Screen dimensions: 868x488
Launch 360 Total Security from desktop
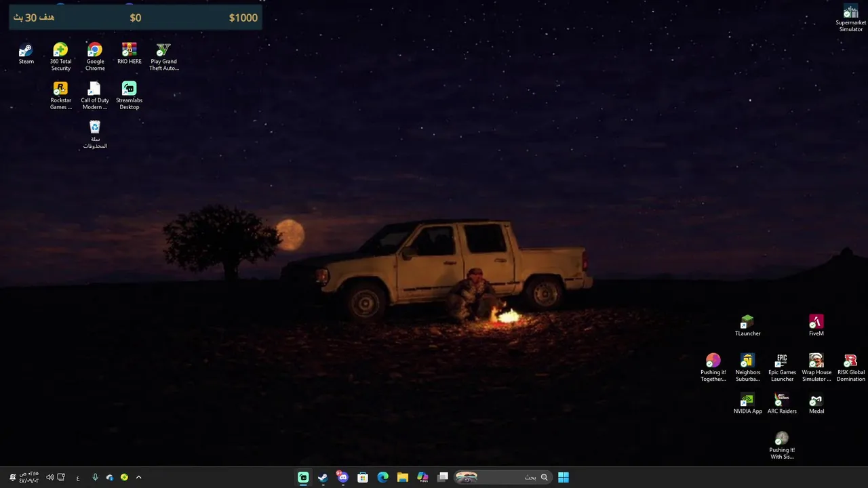tap(60, 57)
